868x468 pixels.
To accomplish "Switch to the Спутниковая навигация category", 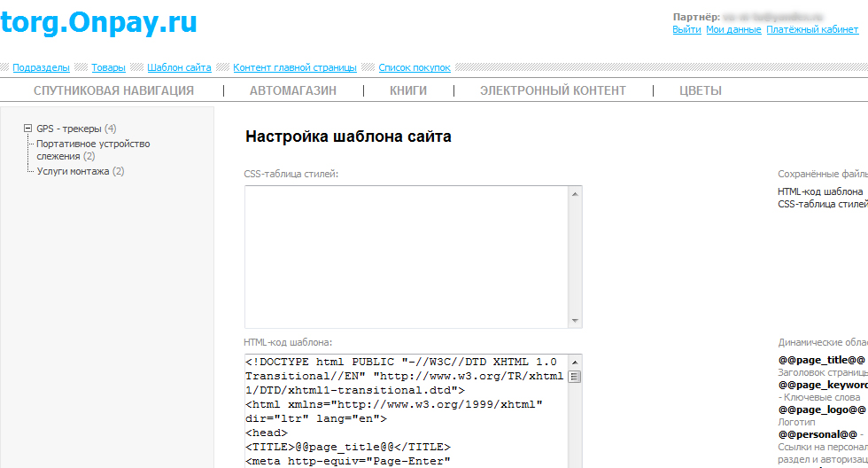I will pos(113,90).
